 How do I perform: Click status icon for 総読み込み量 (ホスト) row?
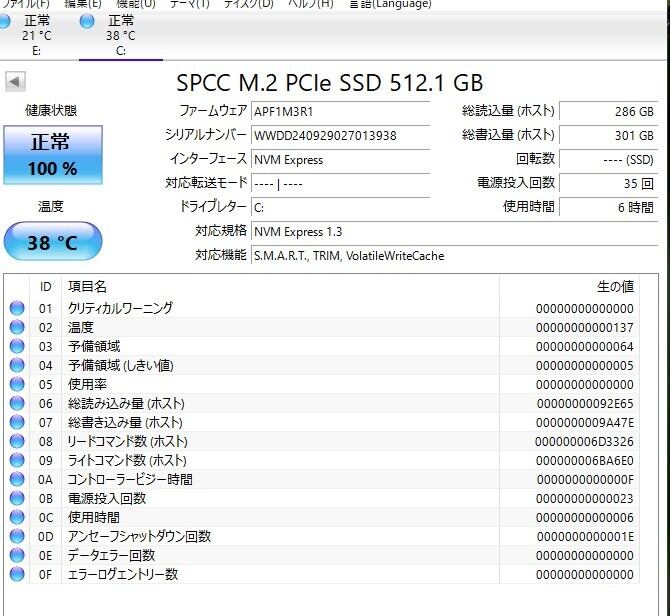[17, 403]
